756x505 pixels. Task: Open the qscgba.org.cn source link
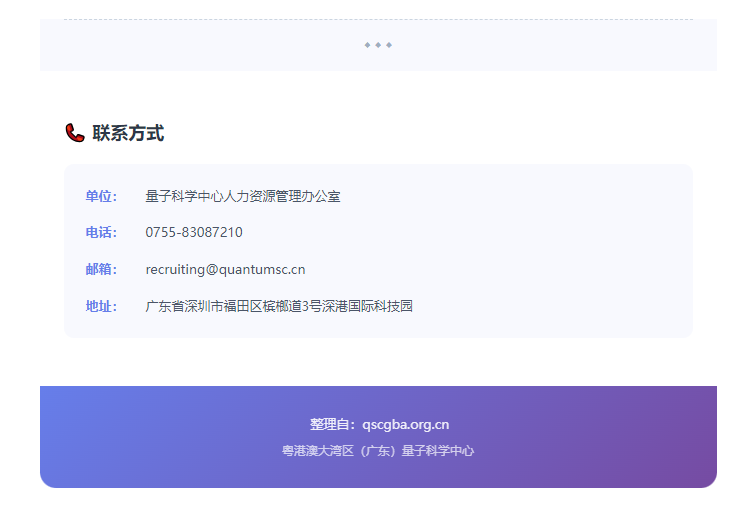point(405,424)
